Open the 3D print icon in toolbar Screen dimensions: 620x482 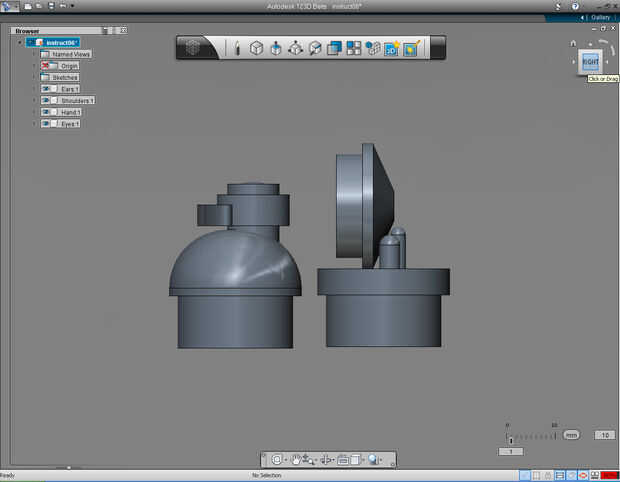coord(391,48)
